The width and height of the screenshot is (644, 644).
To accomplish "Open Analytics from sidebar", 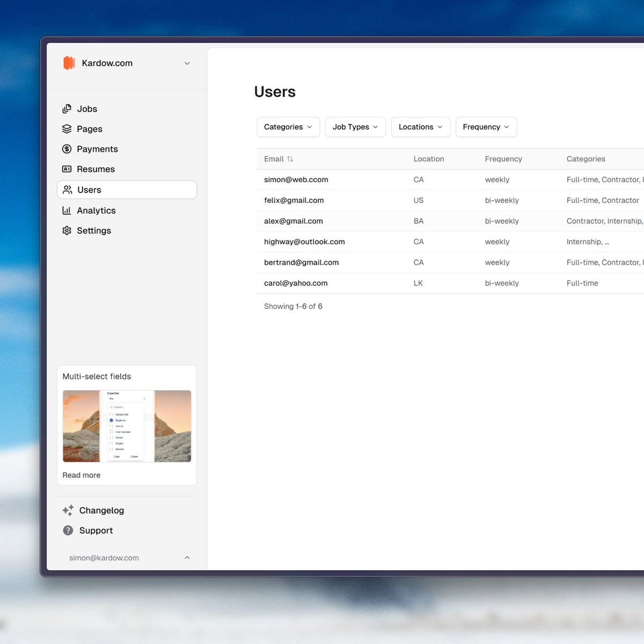I will click(x=96, y=210).
